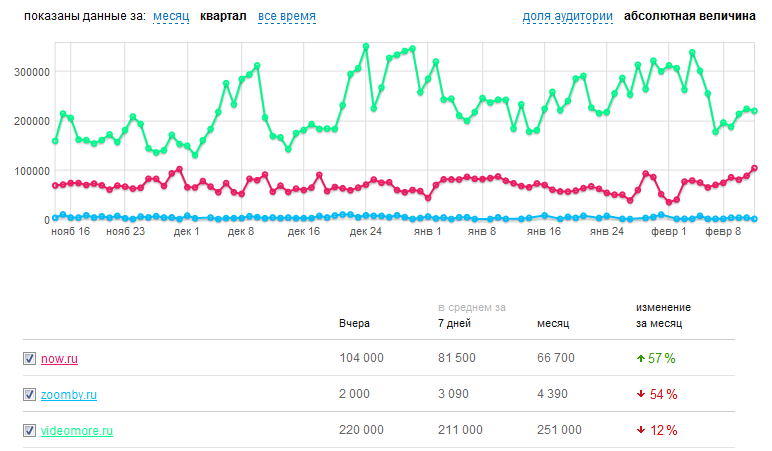This screenshot has height=451, width=772.
Task: Show data for все время
Action: tap(287, 17)
